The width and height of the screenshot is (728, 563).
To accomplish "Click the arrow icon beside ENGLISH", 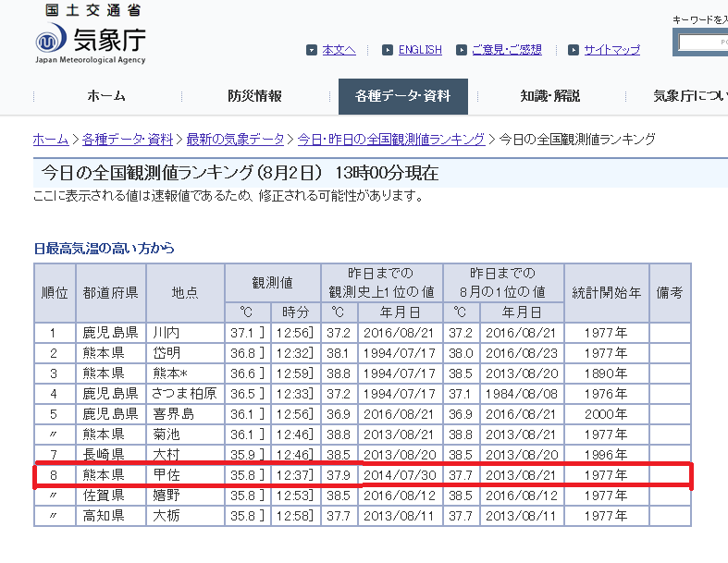I will click(x=388, y=50).
